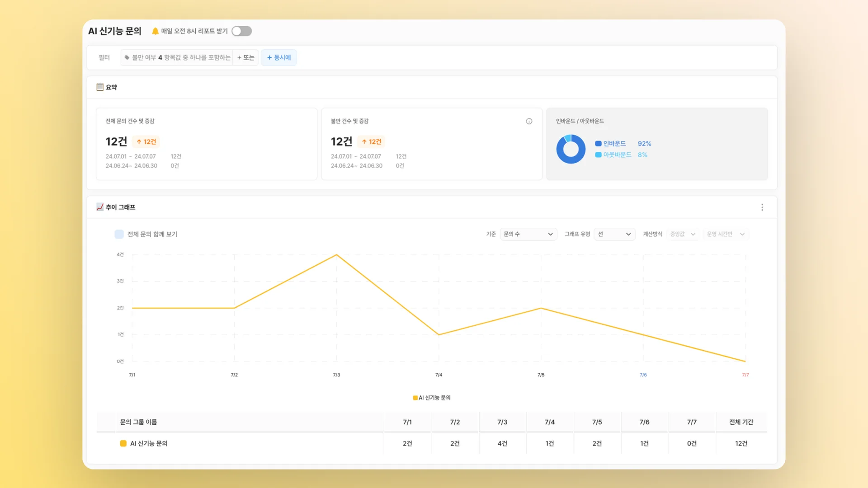Click the bell icon beside daily report
Viewport: 868px width, 488px height.
click(155, 31)
